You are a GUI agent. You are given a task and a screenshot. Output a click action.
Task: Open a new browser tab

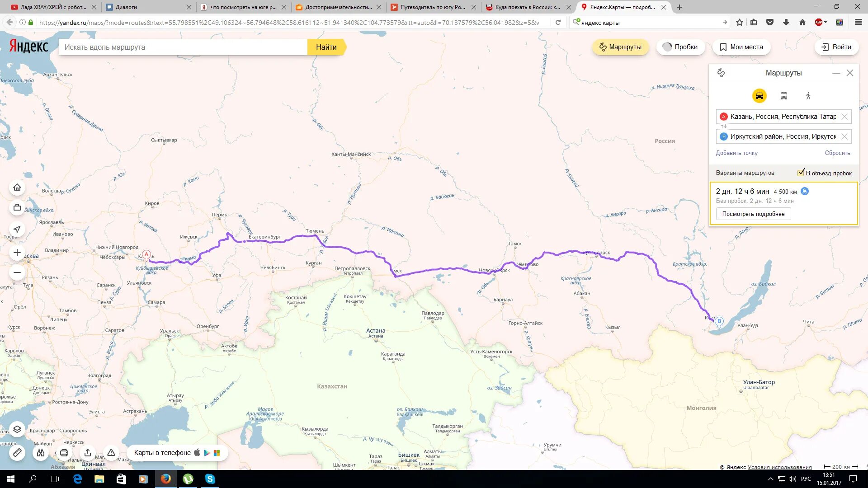click(679, 7)
